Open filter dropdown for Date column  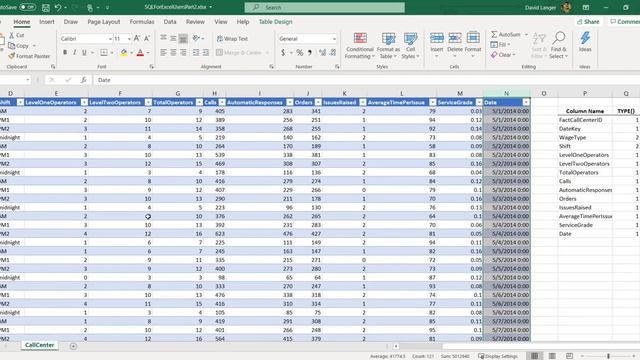click(526, 102)
